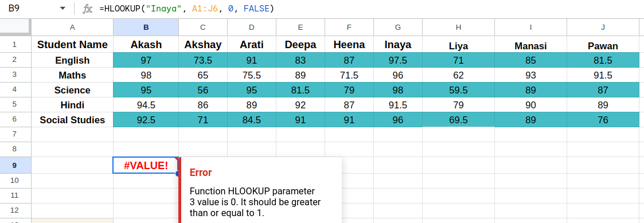The height and width of the screenshot is (223, 644).
Task: Select column B header
Action: tap(146, 27)
